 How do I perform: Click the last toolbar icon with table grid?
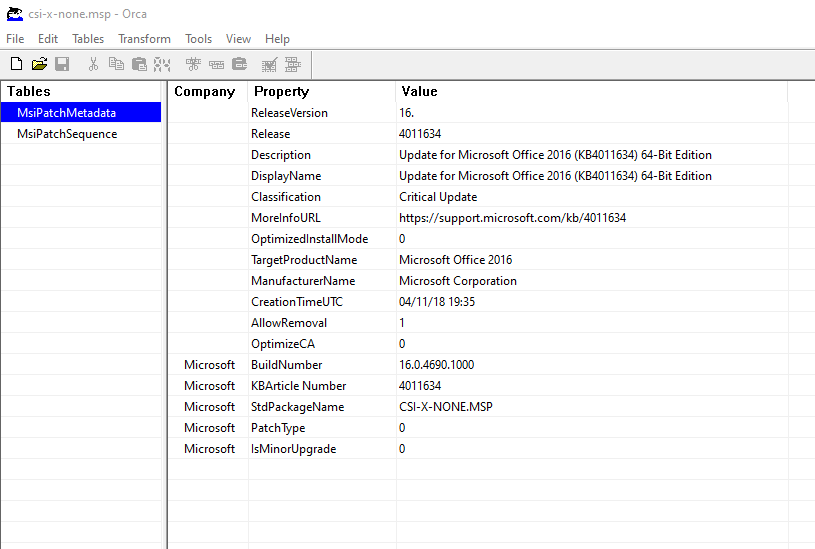coord(293,64)
